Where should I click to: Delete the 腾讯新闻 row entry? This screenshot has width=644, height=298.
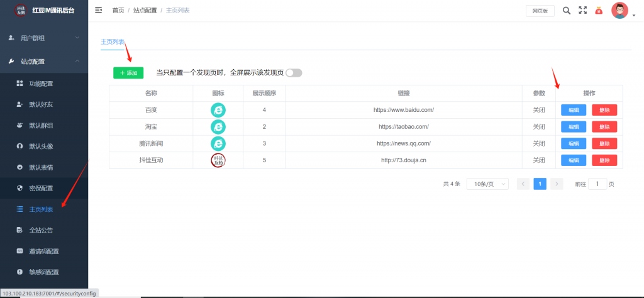click(604, 143)
